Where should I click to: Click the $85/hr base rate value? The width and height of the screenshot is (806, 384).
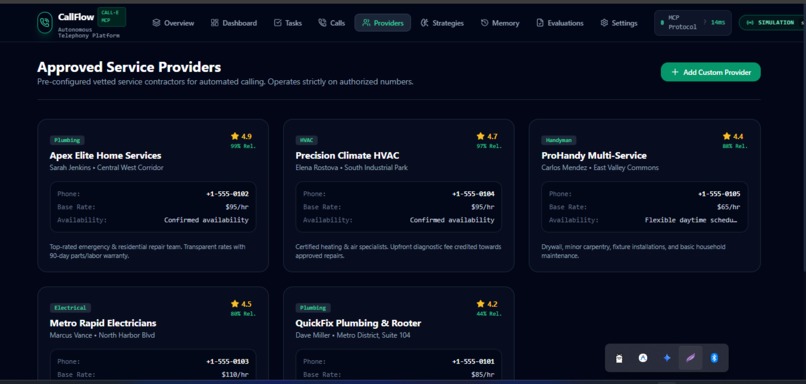click(x=483, y=375)
